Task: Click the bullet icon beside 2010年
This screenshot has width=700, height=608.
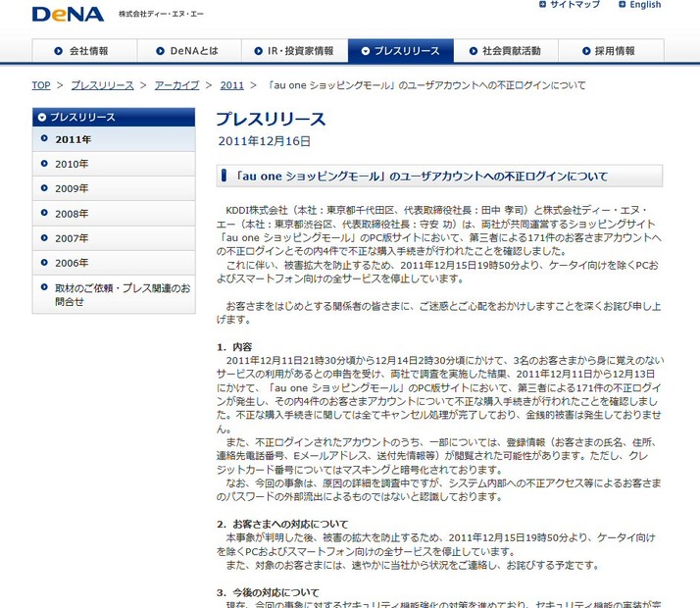Action: pyautogui.click(x=44, y=164)
